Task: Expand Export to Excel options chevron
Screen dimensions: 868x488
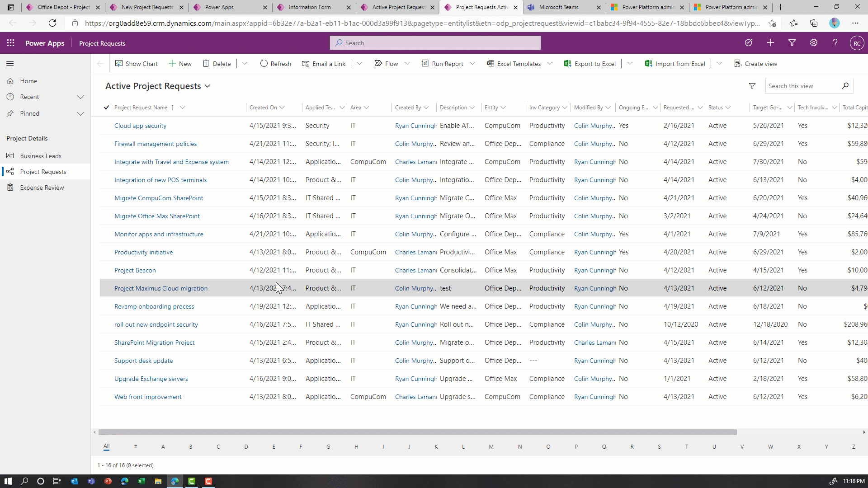Action: point(630,64)
